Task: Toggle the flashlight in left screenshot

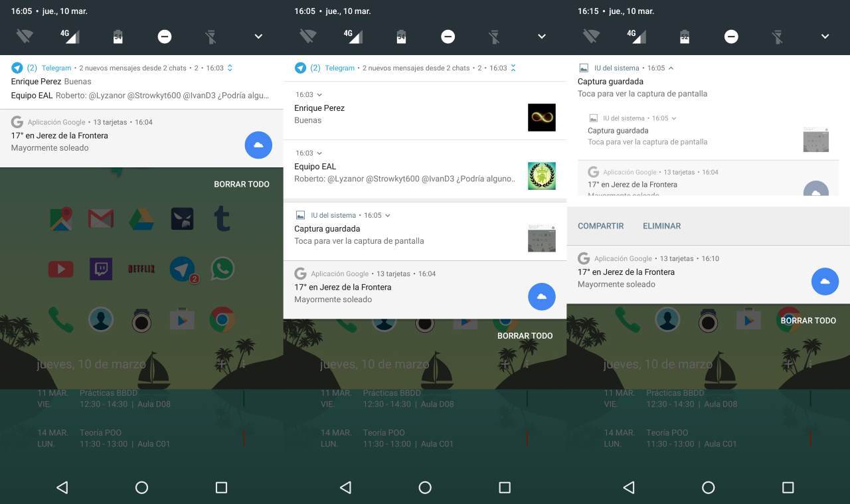Action: [x=211, y=37]
